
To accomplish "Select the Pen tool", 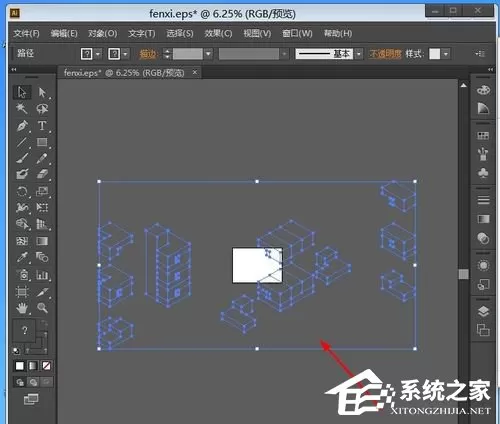I will [x=22, y=126].
